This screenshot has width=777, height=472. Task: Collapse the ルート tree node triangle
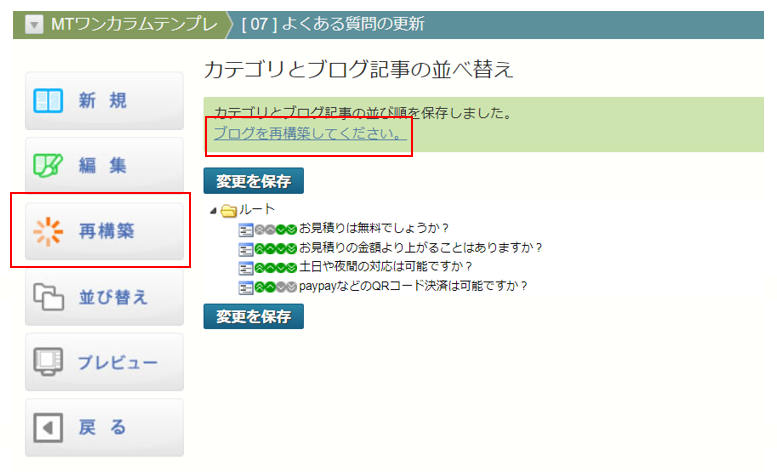(x=213, y=211)
